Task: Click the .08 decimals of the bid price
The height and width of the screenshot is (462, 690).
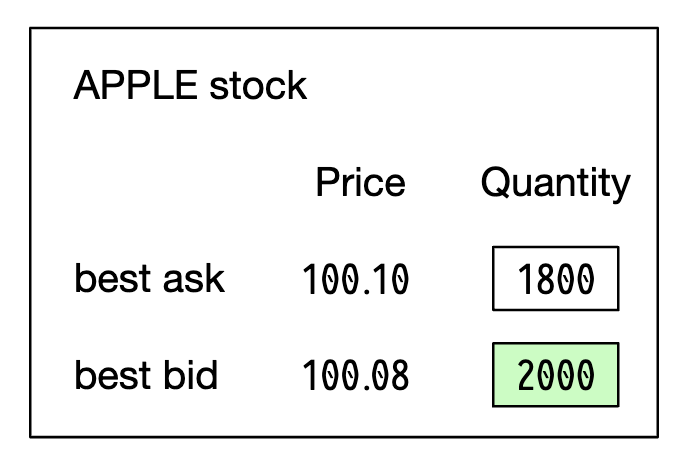Action: (x=384, y=376)
